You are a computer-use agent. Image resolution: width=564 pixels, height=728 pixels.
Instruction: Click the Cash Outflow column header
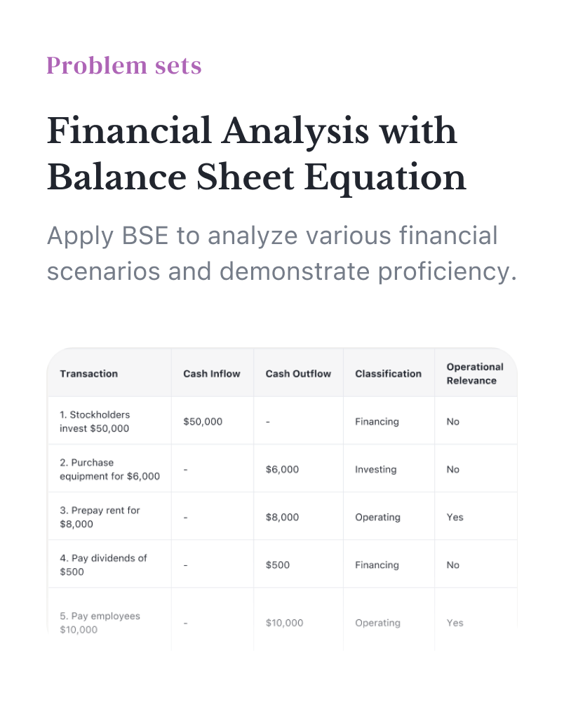[x=298, y=374]
